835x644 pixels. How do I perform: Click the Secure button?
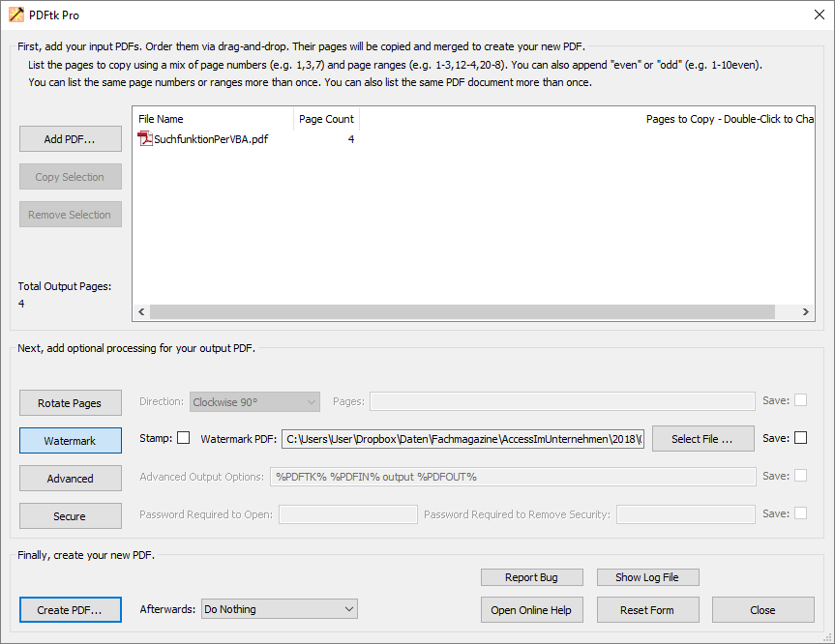tap(71, 516)
